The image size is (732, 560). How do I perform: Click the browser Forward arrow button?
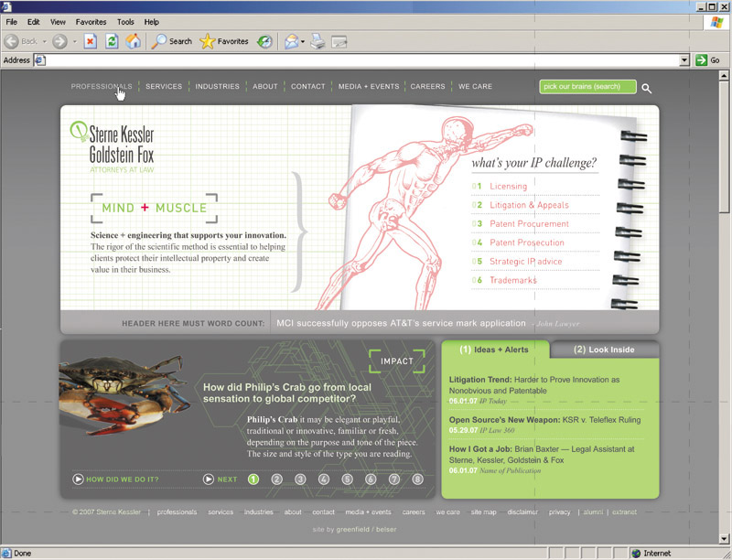click(x=59, y=41)
